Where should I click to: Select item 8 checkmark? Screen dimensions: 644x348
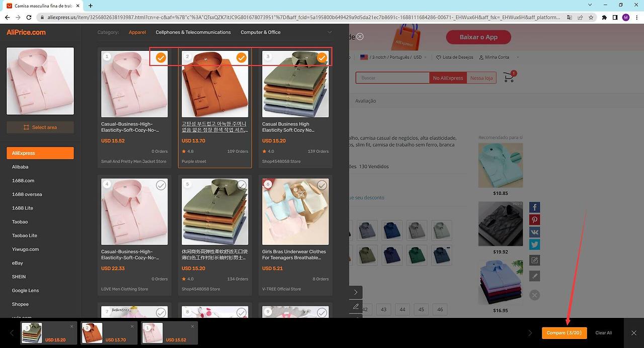[x=242, y=313]
